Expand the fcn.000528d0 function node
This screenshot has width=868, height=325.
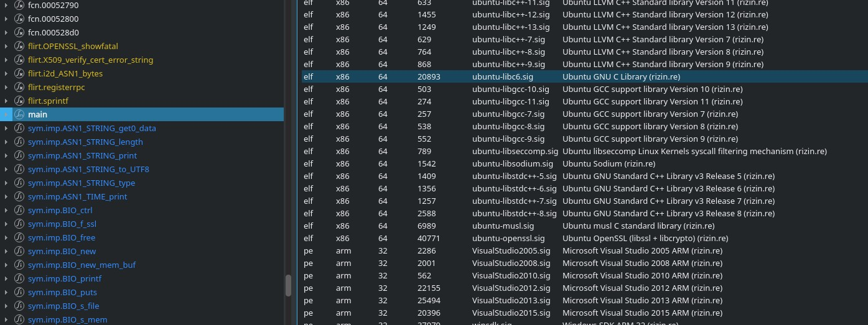click(x=6, y=32)
